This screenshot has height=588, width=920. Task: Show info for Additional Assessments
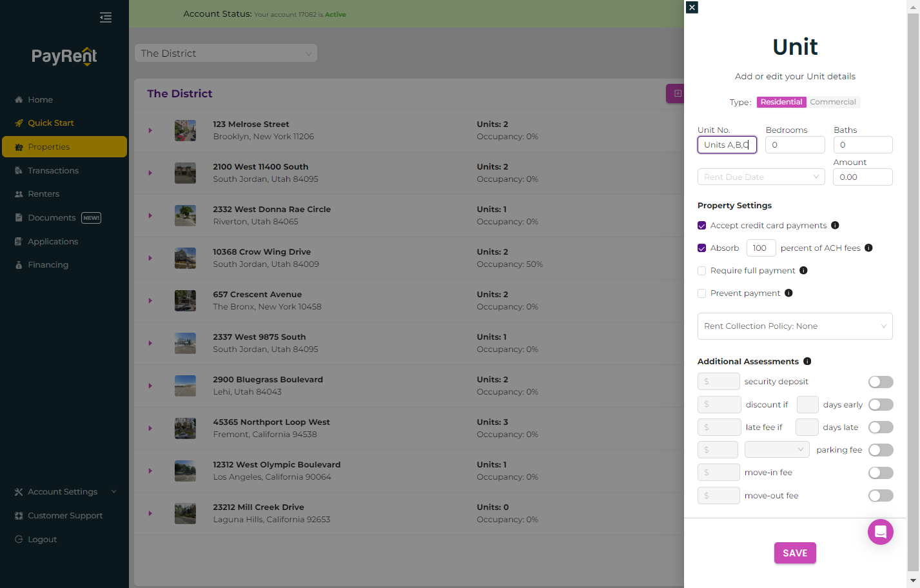pyautogui.click(x=807, y=362)
